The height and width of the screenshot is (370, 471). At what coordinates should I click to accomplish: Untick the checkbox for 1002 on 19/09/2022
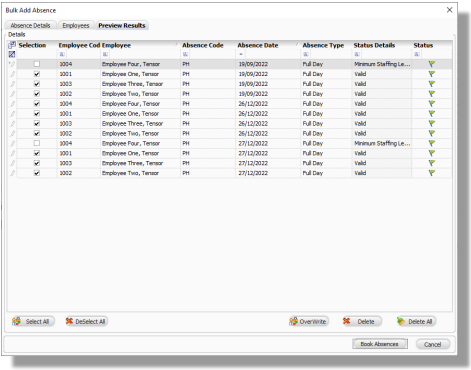coord(37,94)
